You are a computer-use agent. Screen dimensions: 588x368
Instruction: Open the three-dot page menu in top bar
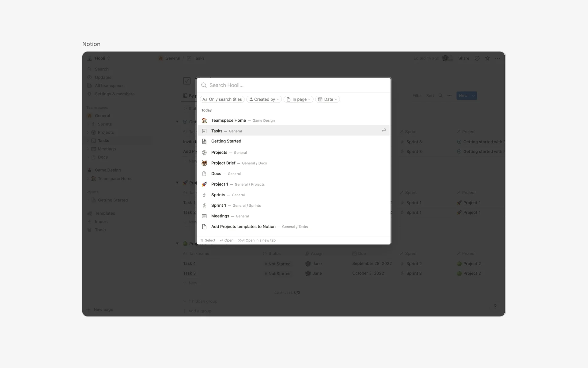tap(498, 58)
